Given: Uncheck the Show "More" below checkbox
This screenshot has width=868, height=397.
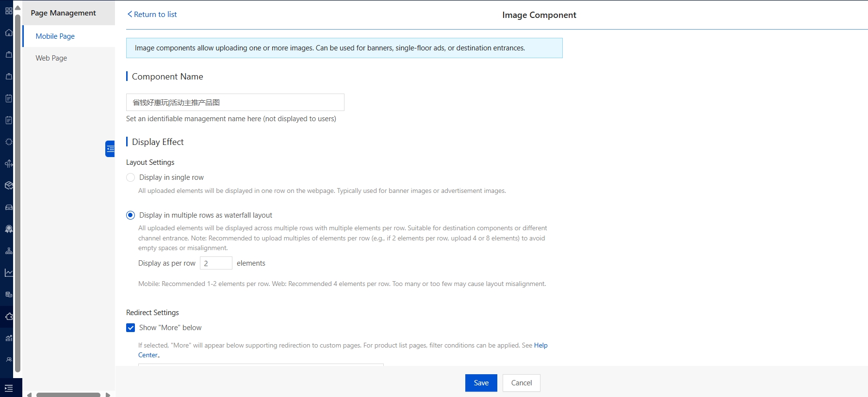Looking at the screenshot, I should tap(131, 328).
